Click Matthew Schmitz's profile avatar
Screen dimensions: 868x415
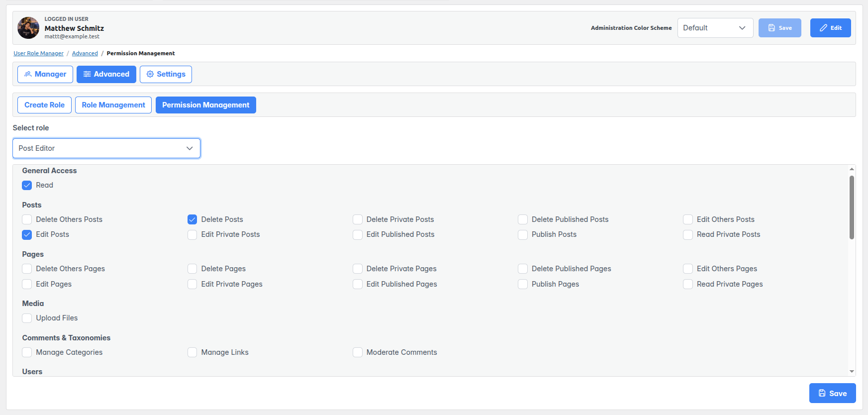(x=28, y=28)
